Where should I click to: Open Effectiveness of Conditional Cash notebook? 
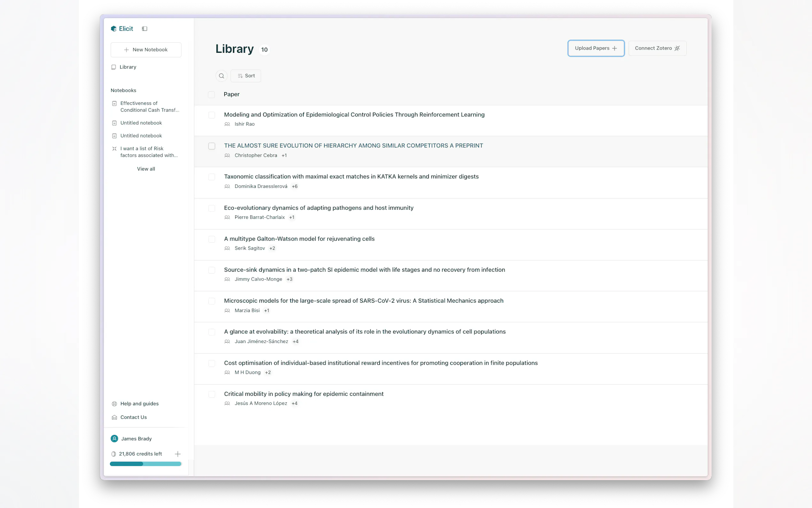pos(149,107)
